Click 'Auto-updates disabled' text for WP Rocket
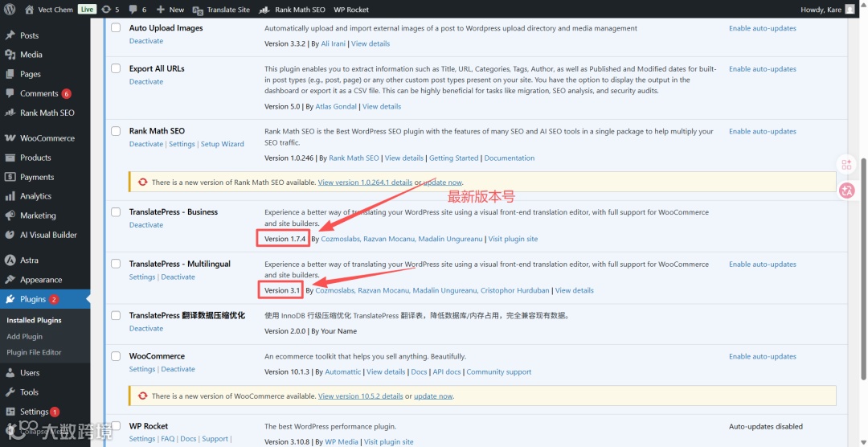868x447 pixels. click(766, 427)
